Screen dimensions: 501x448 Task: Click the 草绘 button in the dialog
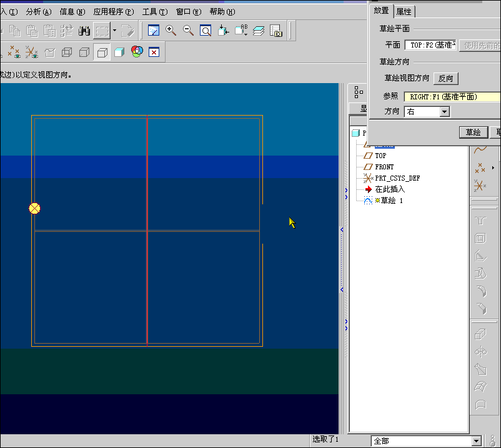tap(474, 132)
